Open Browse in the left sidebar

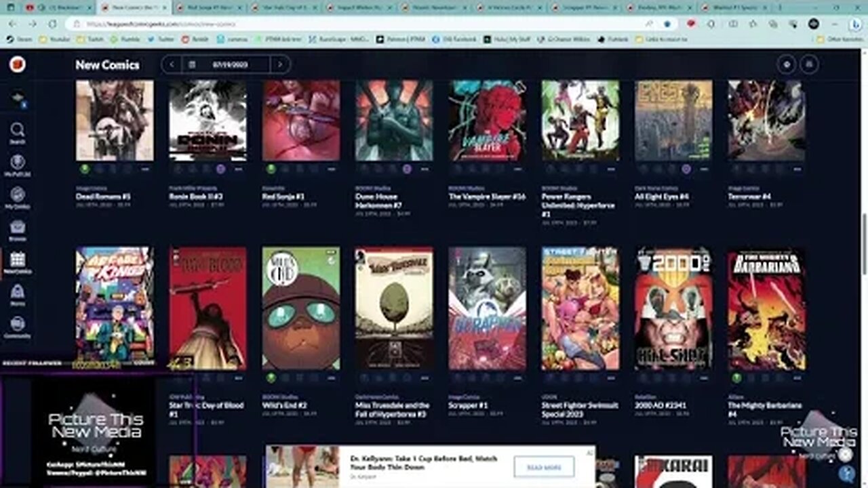(x=18, y=230)
